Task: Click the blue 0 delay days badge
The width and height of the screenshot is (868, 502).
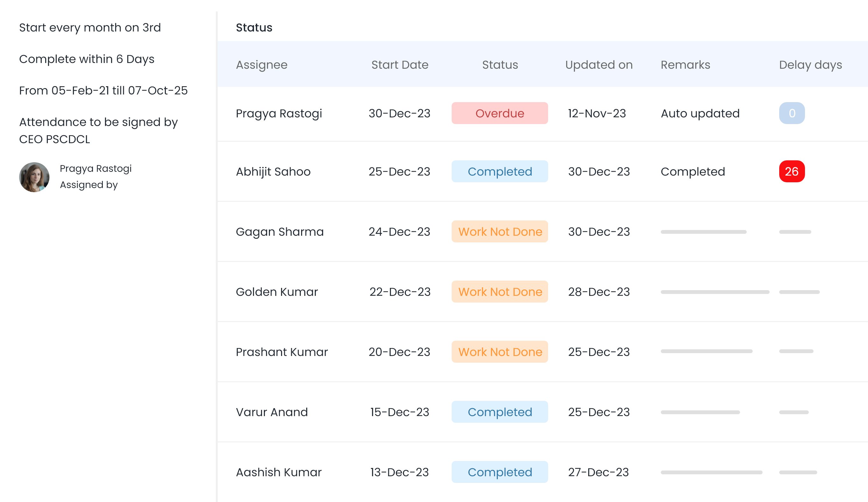Action: (x=792, y=113)
